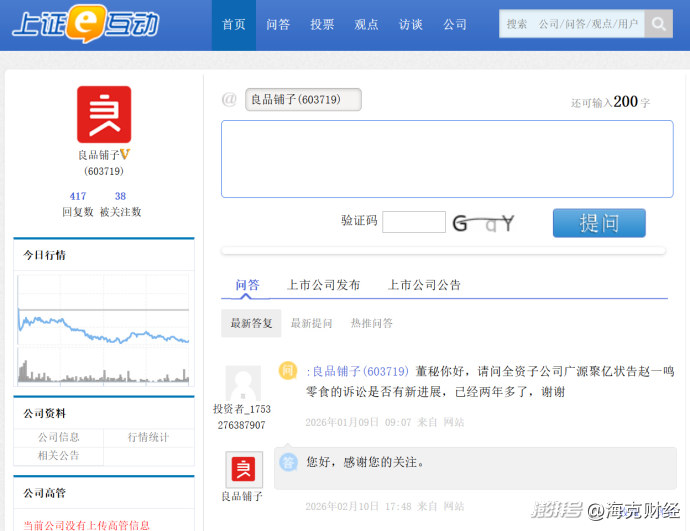690x531 pixels.
Task: Switch to the 上市公司发布 tab
Action: click(324, 285)
